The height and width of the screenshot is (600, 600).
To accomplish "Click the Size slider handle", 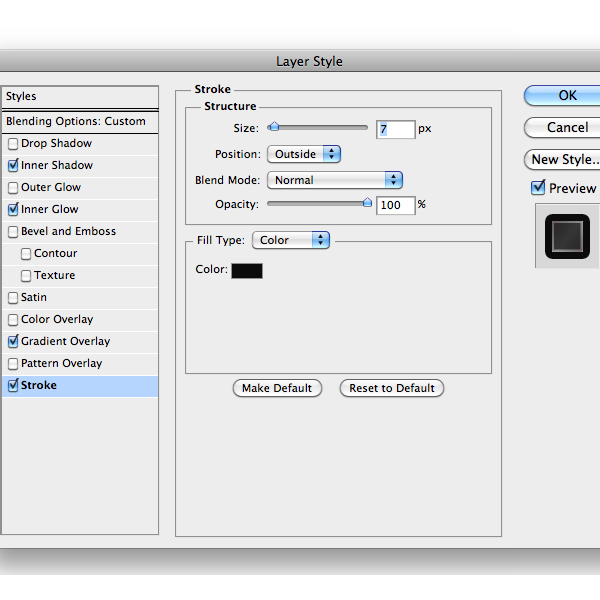I will 274,127.
